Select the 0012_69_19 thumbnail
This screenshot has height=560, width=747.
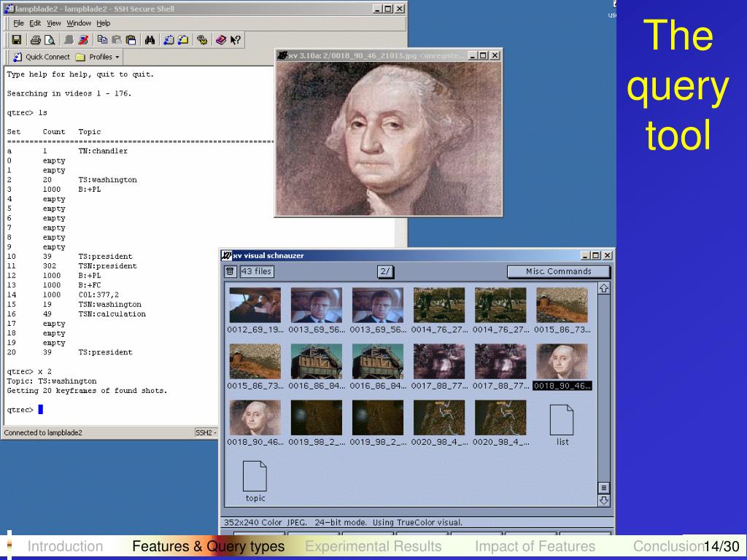click(255, 305)
